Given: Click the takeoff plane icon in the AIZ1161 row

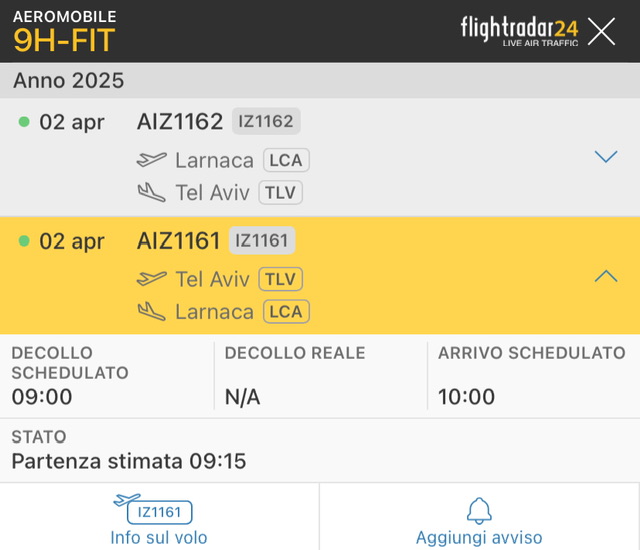Looking at the screenshot, I should [152, 278].
